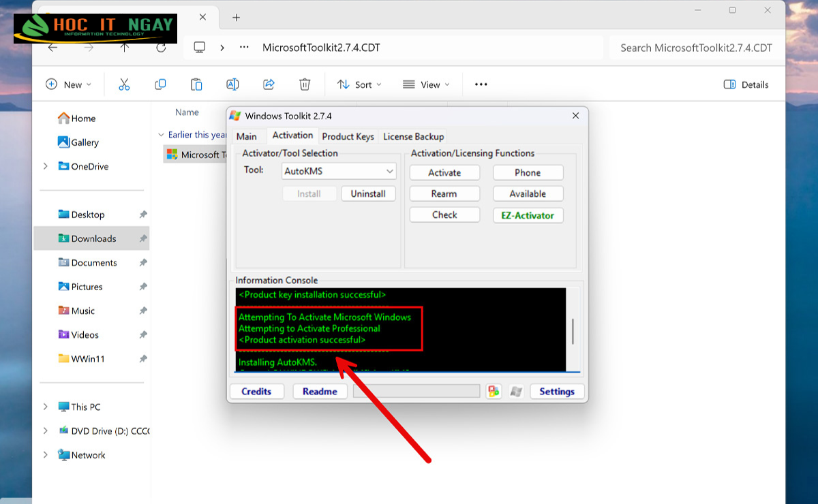This screenshot has height=504, width=818.
Task: Open a new File Explorer tab
Action: 236,18
